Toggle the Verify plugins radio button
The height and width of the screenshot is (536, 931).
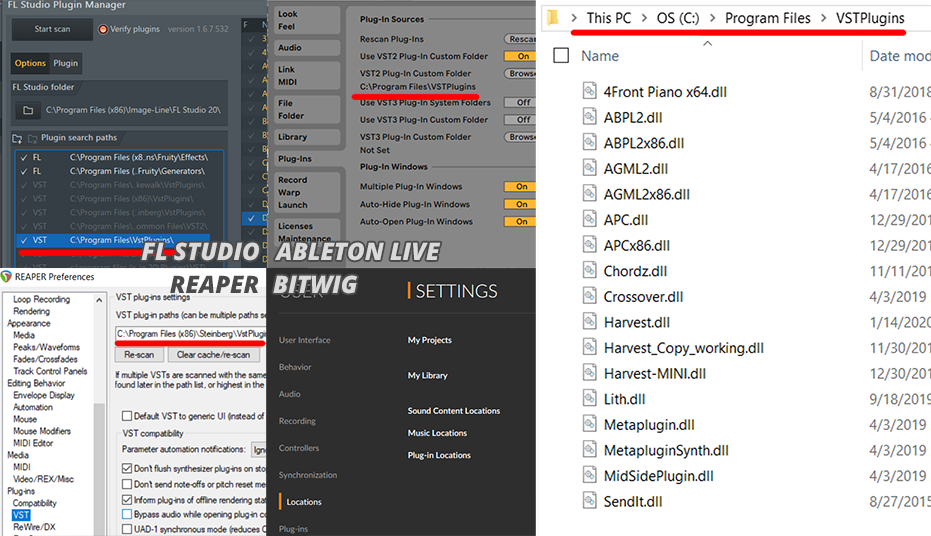[x=103, y=29]
